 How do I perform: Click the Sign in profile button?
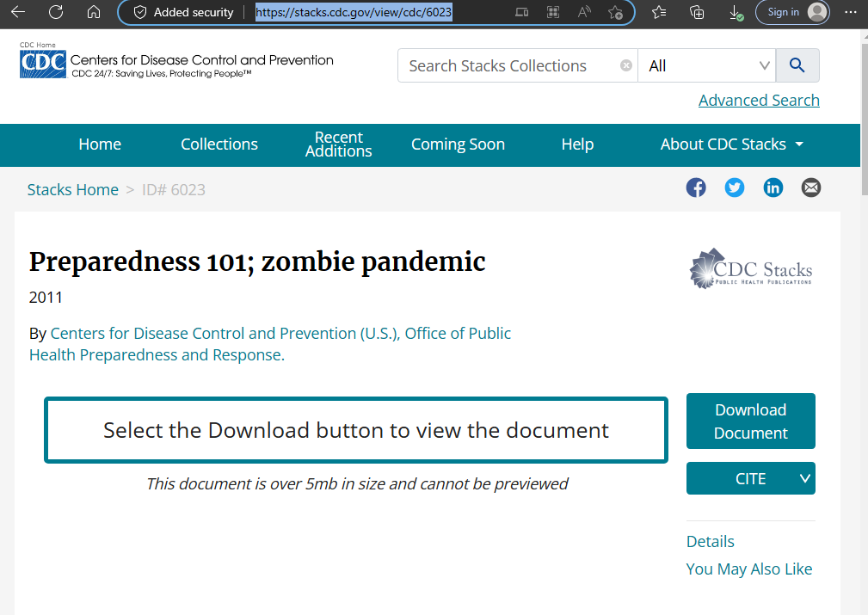792,12
